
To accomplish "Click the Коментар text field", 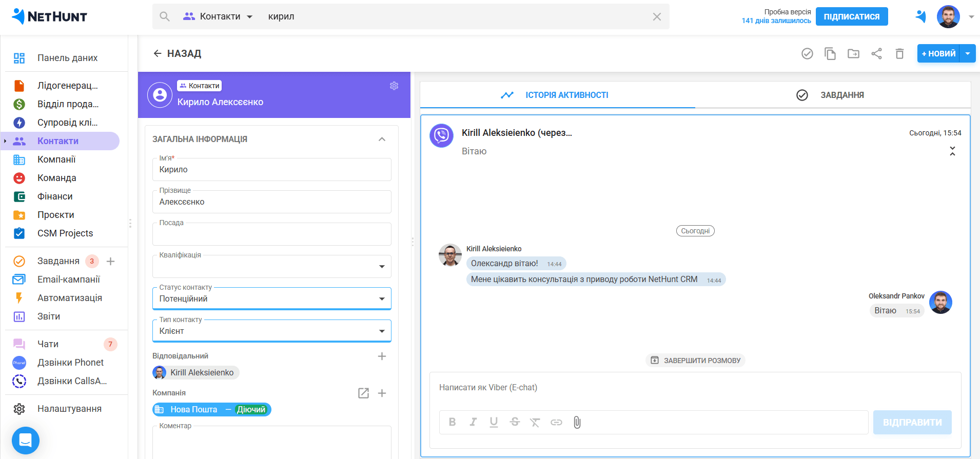I will [272, 442].
